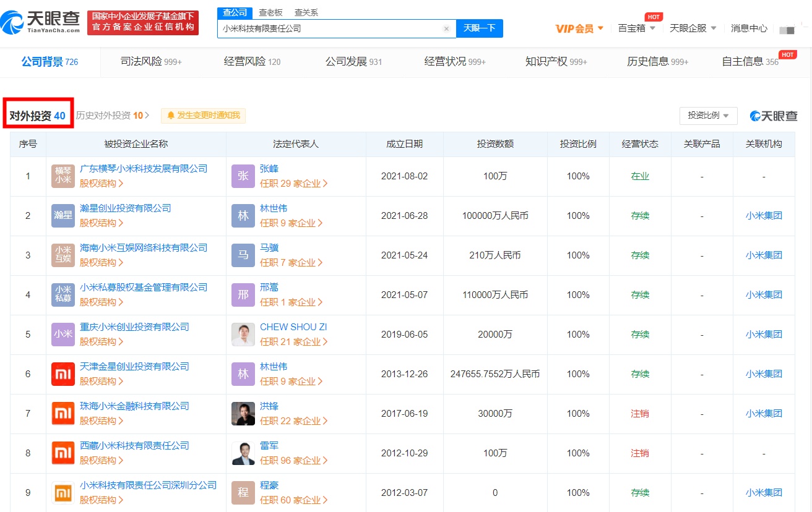Expand 雷军's 任职 96 家企业 list

point(294,461)
